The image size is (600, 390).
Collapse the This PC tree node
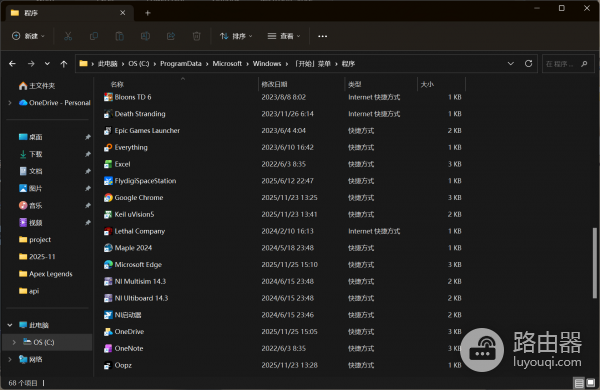[x=10, y=325]
